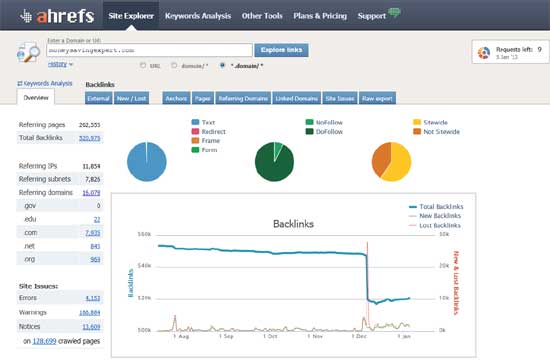Open the Notices count link

point(91,327)
